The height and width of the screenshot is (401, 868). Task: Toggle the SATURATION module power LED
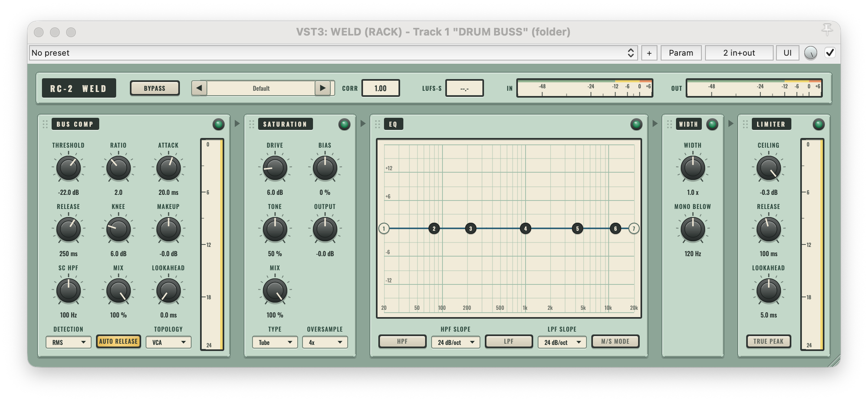(344, 125)
